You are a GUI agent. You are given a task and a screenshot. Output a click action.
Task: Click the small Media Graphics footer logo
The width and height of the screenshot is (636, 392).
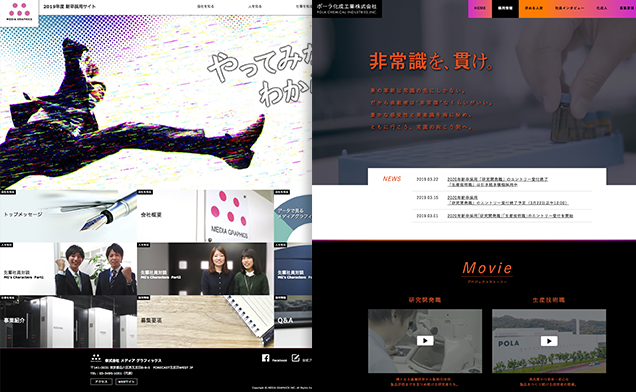(x=96, y=358)
